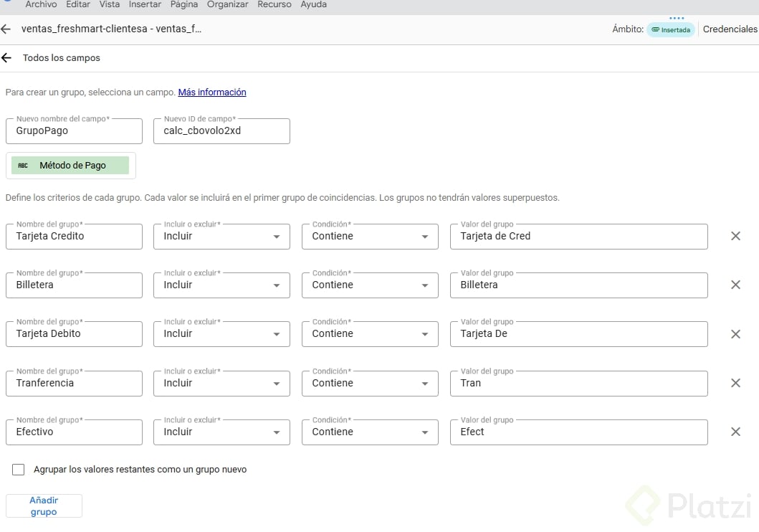Image resolution: width=759 pixels, height=532 pixels.
Task: Remove the Efectivo group row
Action: (x=735, y=432)
